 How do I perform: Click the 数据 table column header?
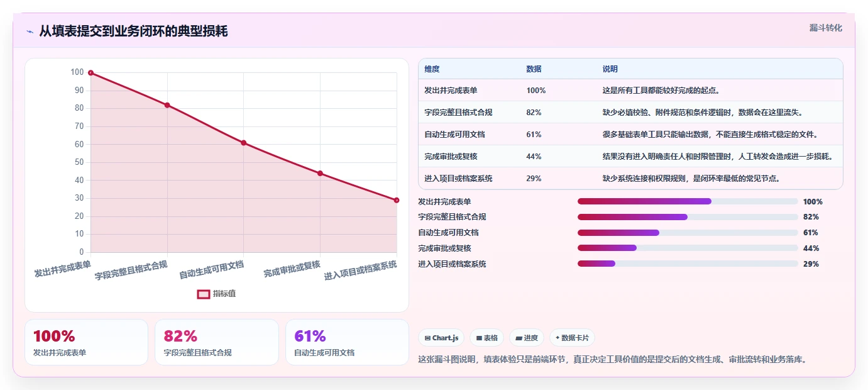coord(534,69)
